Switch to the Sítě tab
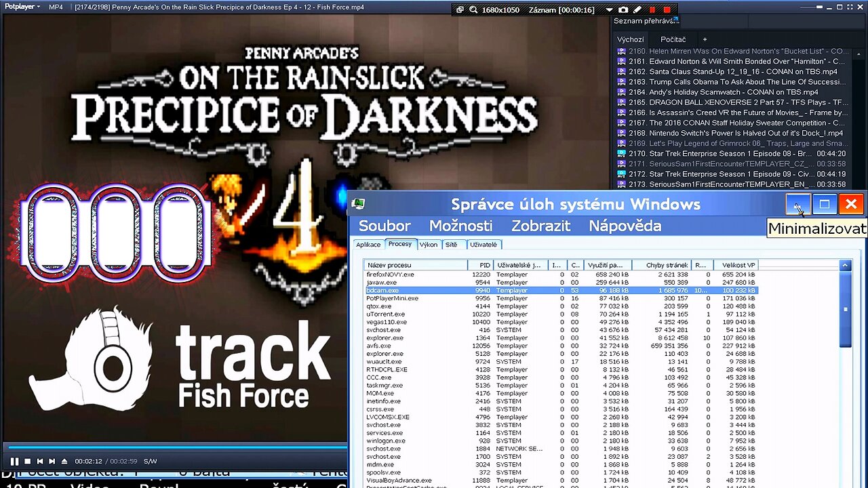The height and width of the screenshot is (488, 868). 454,245
